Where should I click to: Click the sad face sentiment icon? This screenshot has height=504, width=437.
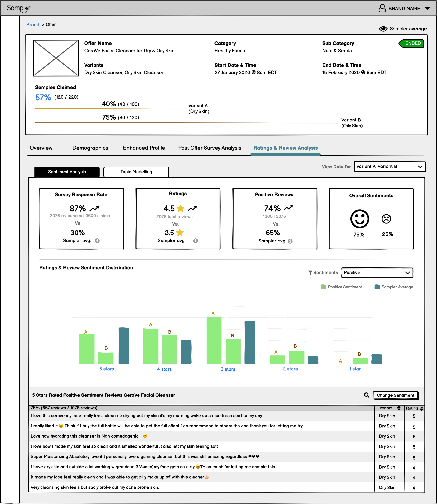(x=386, y=219)
